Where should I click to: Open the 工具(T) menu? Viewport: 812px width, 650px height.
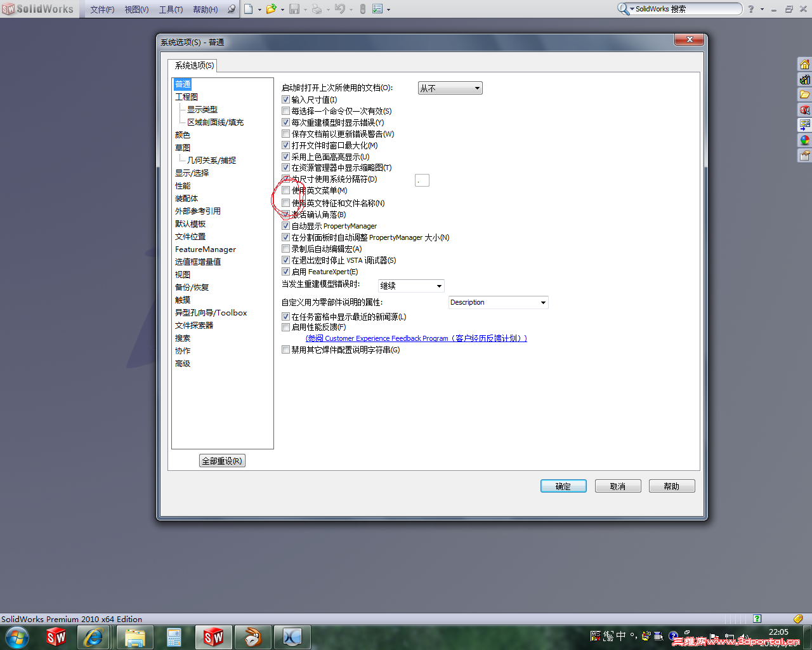pyautogui.click(x=171, y=10)
